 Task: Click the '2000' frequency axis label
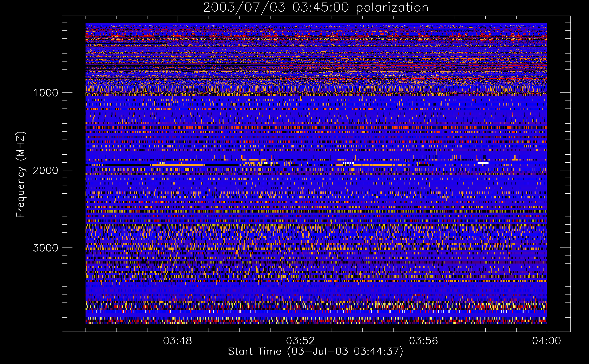click(46, 170)
